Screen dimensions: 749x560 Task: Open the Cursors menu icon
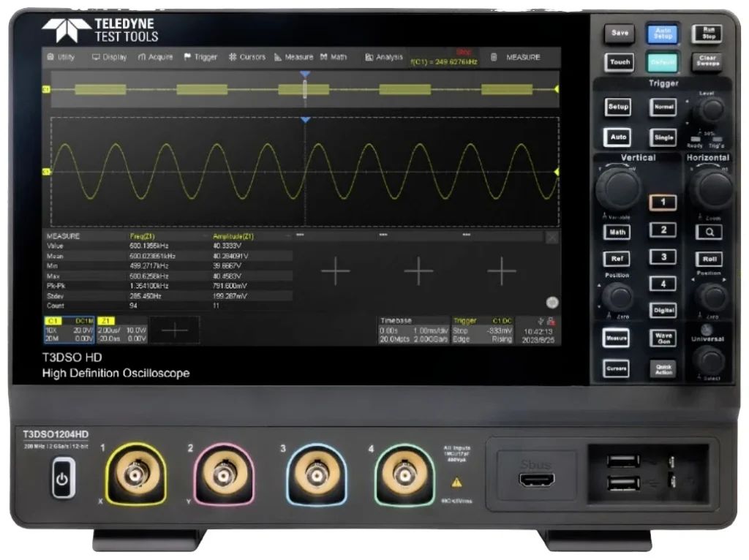pyautogui.click(x=233, y=56)
